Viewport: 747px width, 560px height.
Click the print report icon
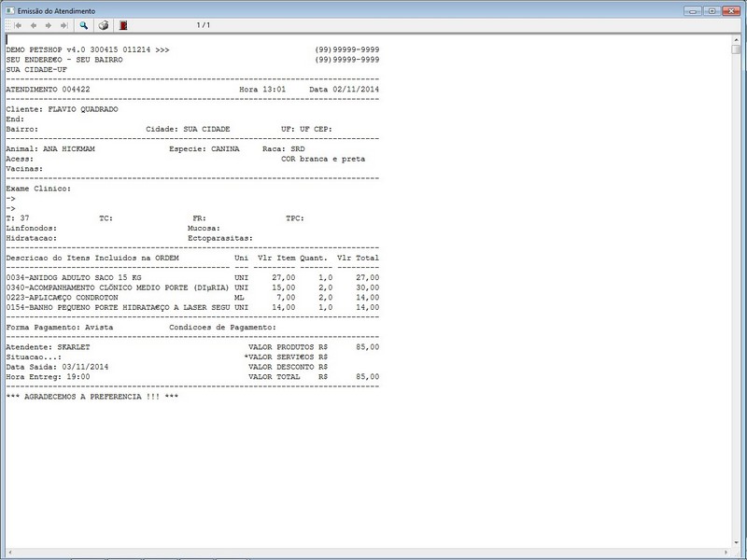pyautogui.click(x=104, y=26)
